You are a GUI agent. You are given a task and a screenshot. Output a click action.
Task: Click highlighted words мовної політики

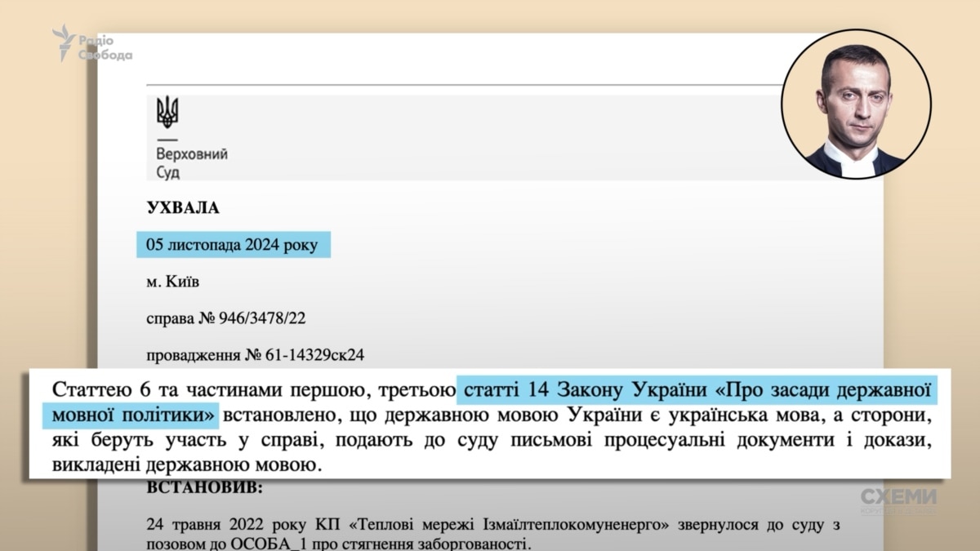coord(128,415)
